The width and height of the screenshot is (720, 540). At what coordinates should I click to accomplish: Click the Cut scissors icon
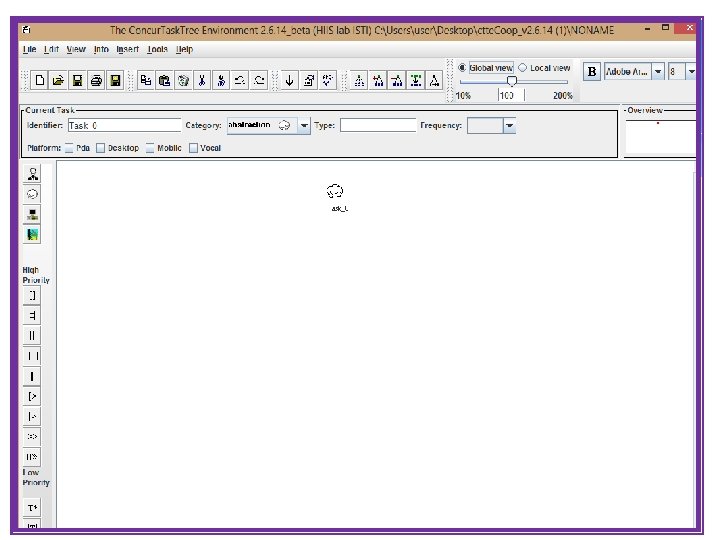coord(202,81)
